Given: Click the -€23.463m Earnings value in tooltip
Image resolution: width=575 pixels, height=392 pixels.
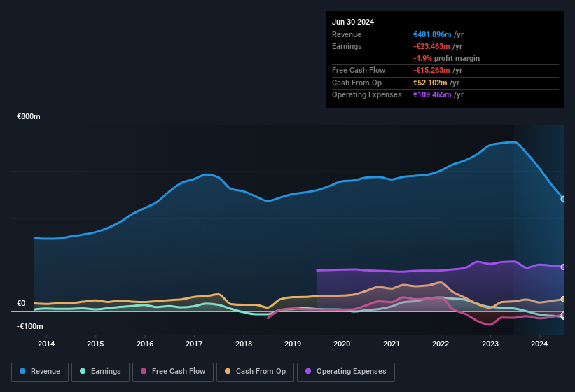Looking at the screenshot, I should point(432,46).
